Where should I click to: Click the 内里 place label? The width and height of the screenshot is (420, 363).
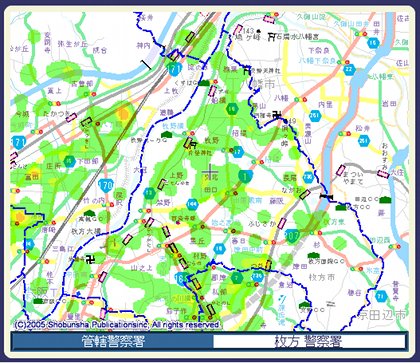click(326, 105)
